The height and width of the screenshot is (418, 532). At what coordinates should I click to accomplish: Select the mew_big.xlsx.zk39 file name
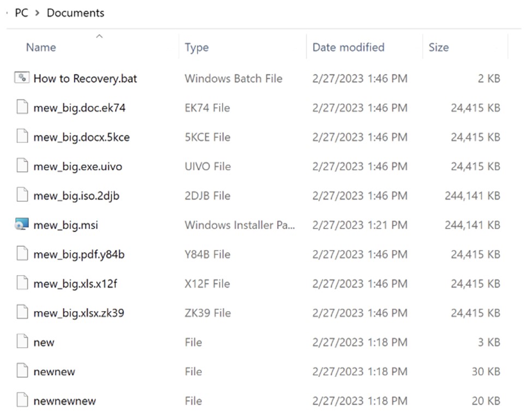79,313
